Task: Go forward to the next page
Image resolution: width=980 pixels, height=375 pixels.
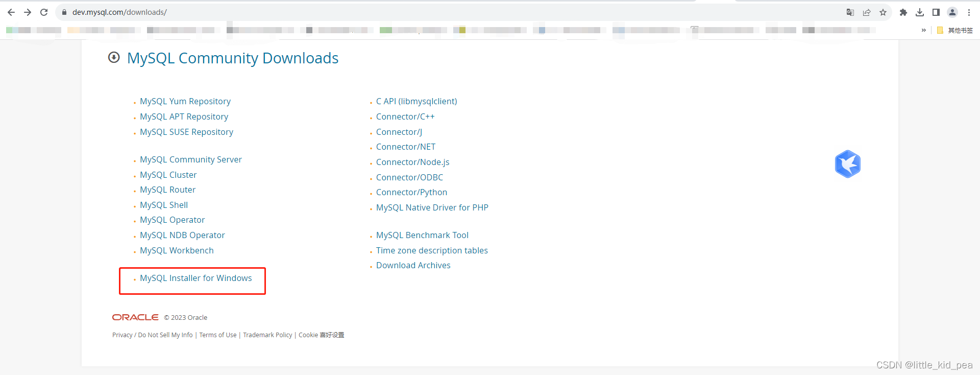Action: pyautogui.click(x=28, y=12)
